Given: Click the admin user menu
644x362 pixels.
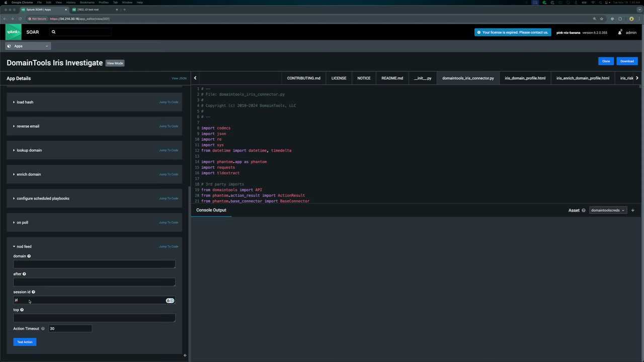Looking at the screenshot, I should pos(631,32).
